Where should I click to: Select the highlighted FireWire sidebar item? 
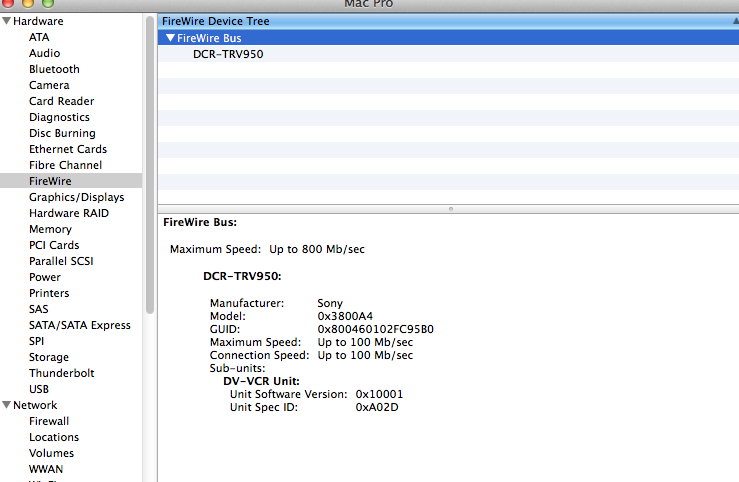(x=71, y=181)
